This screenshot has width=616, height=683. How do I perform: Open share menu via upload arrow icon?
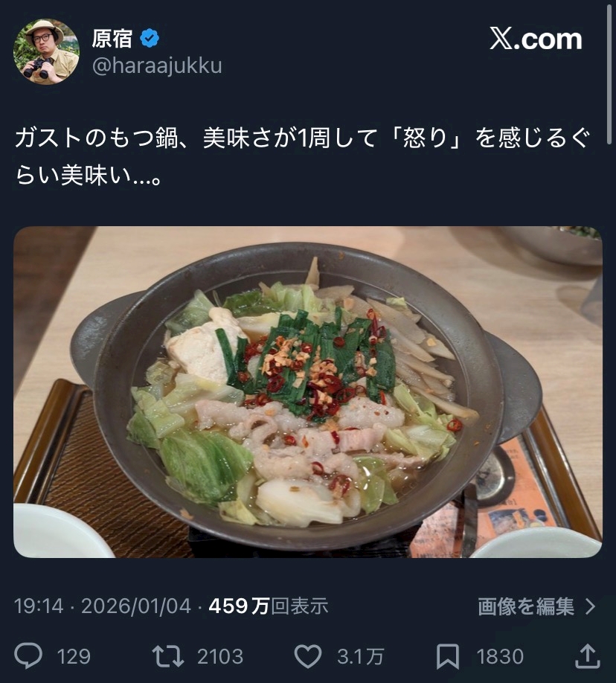click(x=588, y=656)
